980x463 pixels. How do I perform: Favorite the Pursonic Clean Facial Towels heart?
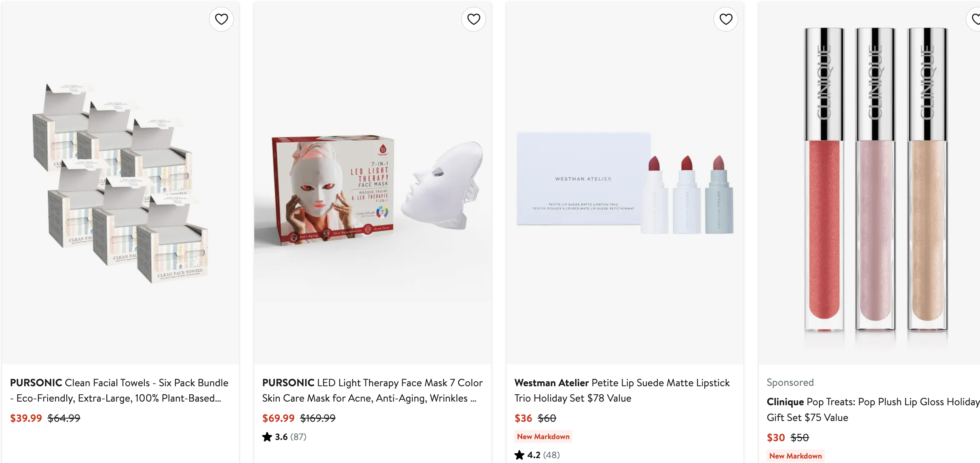point(221,19)
